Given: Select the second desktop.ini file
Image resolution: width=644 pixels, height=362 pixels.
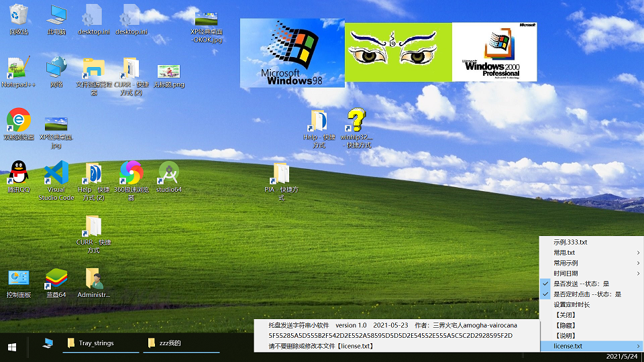Looking at the screenshot, I should [131, 19].
